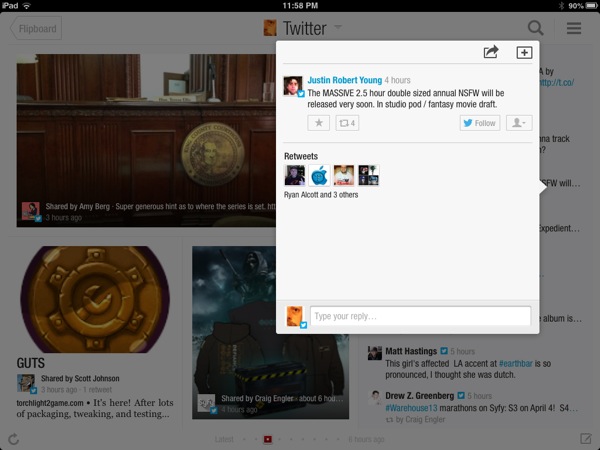The image size is (600, 450).
Task: Open the GUTS gear badge image
Action: pyautogui.click(x=95, y=299)
